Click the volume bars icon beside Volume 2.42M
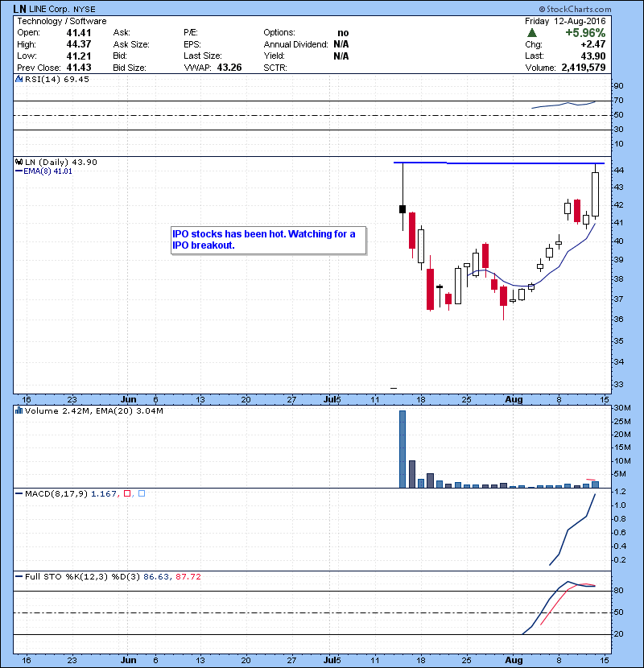The height and width of the screenshot is (668, 644). coord(19,410)
